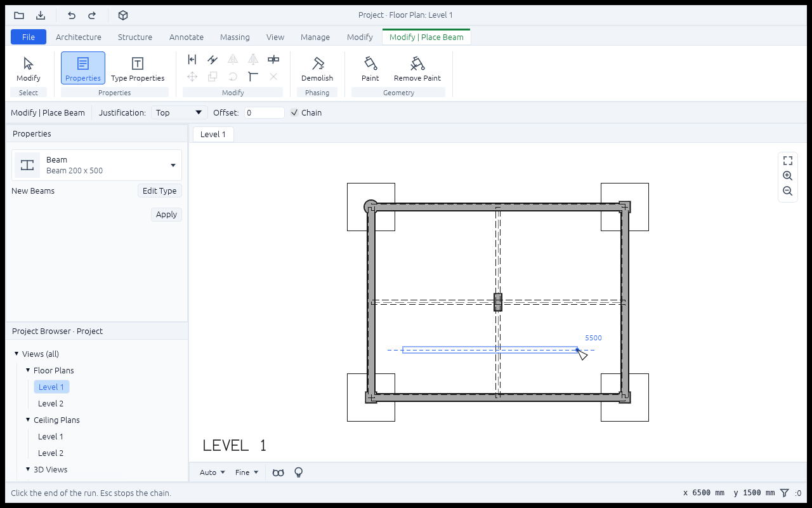
Task: Open the Justification dropdown
Action: [180, 113]
